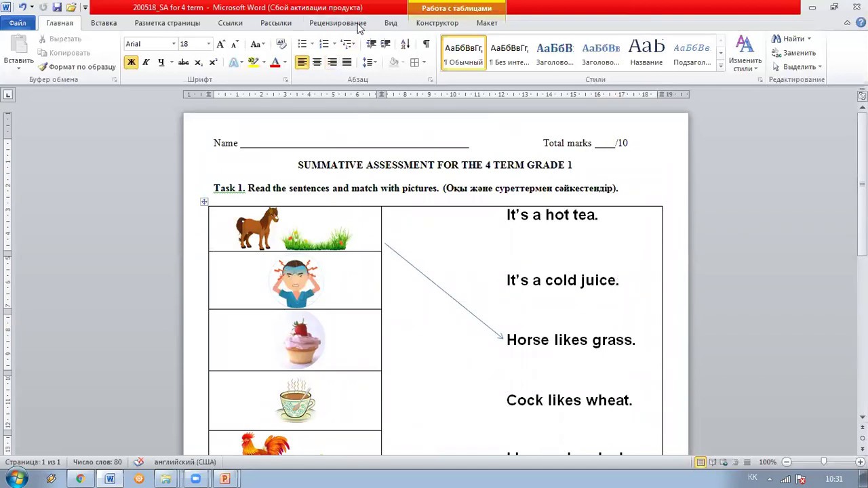Expand the styles gallery more arrow
This screenshot has width=868, height=488.
720,66
